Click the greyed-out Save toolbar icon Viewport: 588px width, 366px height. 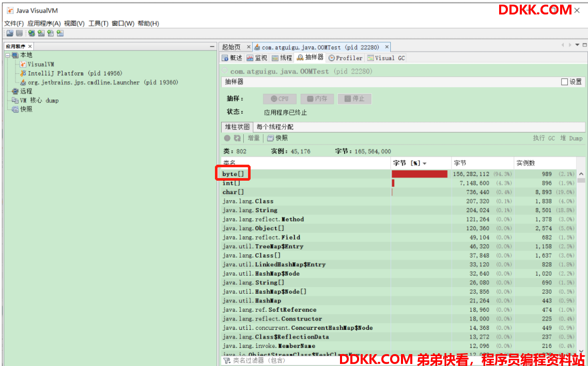pyautogui.click(x=20, y=34)
